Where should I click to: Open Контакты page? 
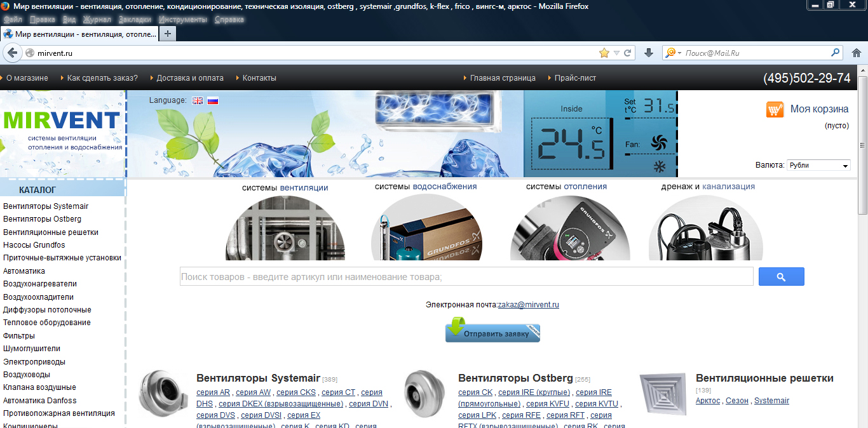(259, 78)
